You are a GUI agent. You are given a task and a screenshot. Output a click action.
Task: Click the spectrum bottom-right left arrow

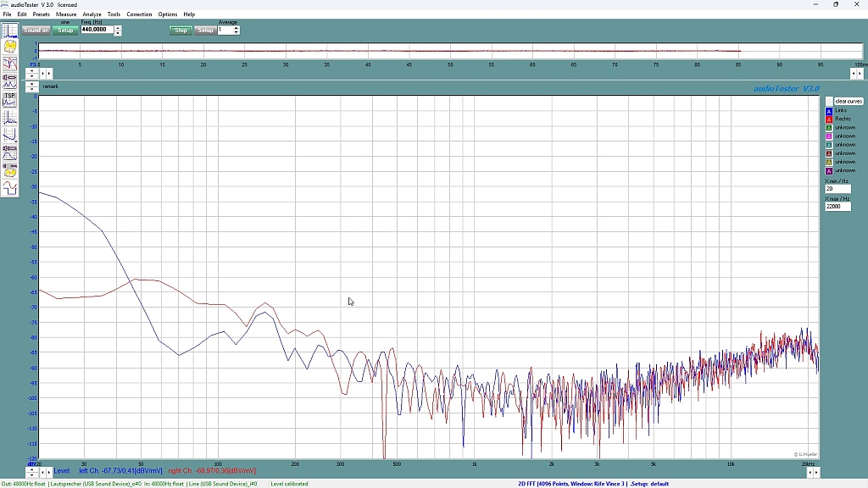(810, 473)
